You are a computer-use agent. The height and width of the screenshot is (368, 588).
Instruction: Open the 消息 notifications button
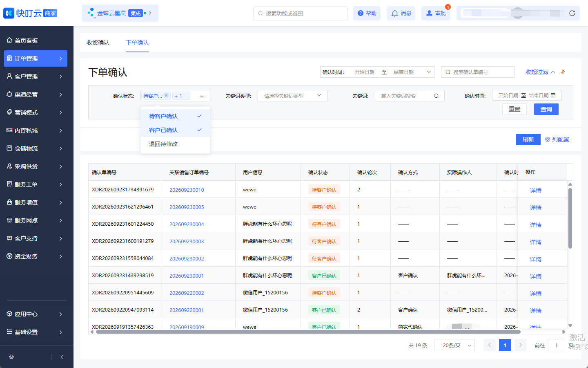coord(401,13)
